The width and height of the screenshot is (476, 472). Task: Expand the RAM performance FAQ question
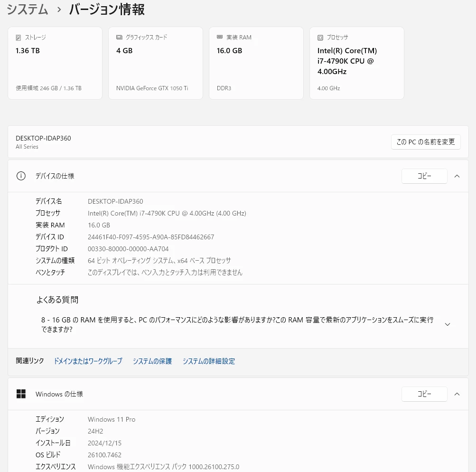[x=447, y=324]
